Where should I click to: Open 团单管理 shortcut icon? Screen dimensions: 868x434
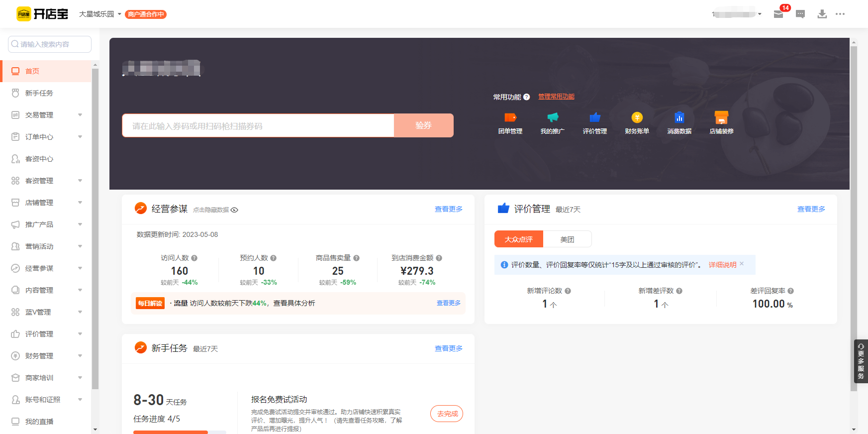(510, 118)
